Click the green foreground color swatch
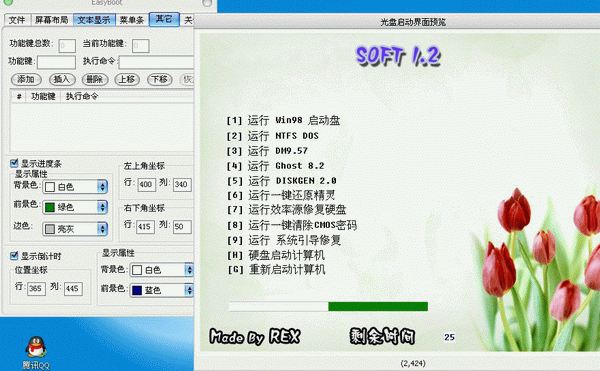This screenshot has width=600, height=371. point(50,208)
